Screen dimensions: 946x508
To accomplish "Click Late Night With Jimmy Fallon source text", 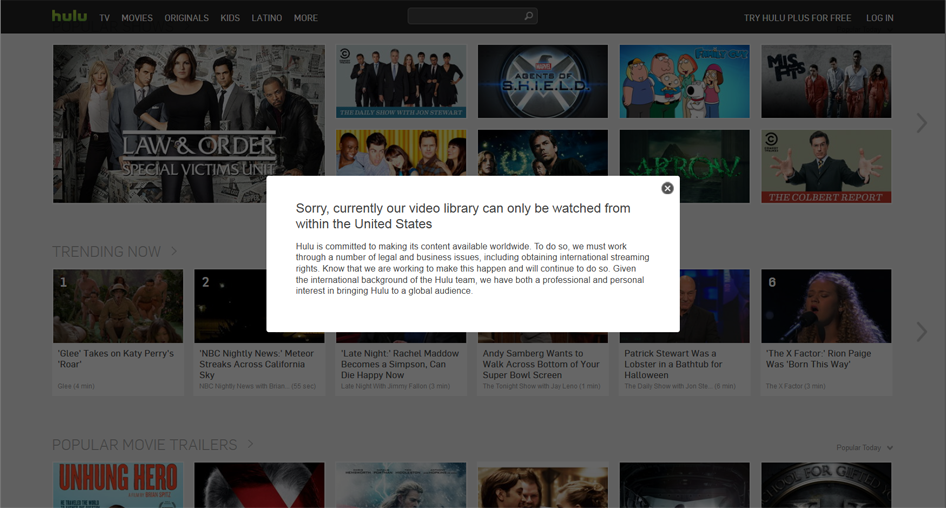I will pyautogui.click(x=395, y=386).
